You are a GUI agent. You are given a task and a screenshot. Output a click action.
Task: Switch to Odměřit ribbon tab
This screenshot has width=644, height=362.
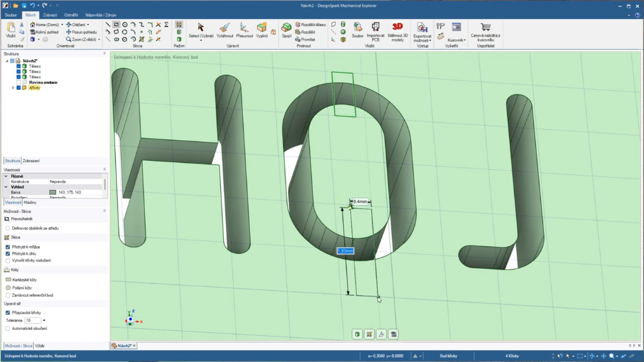click(x=71, y=15)
